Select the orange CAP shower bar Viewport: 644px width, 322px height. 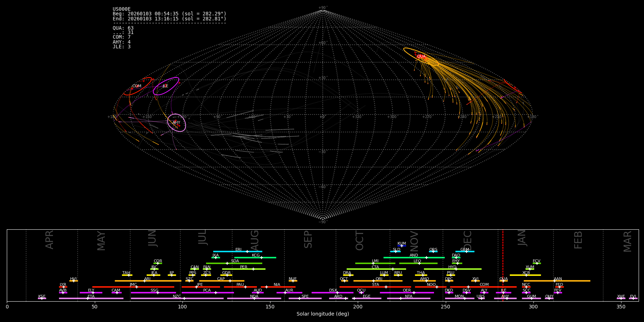pyautogui.click(x=221, y=281)
